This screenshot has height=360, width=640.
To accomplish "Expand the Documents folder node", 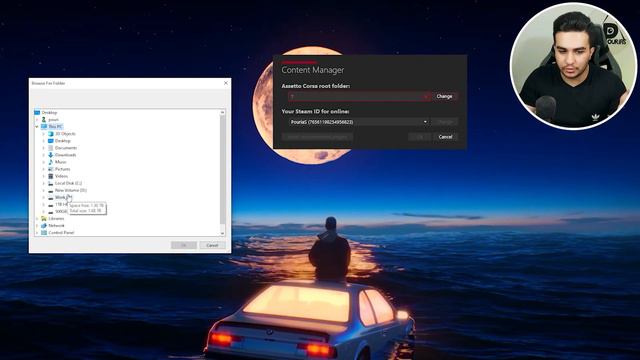I will tap(44, 148).
